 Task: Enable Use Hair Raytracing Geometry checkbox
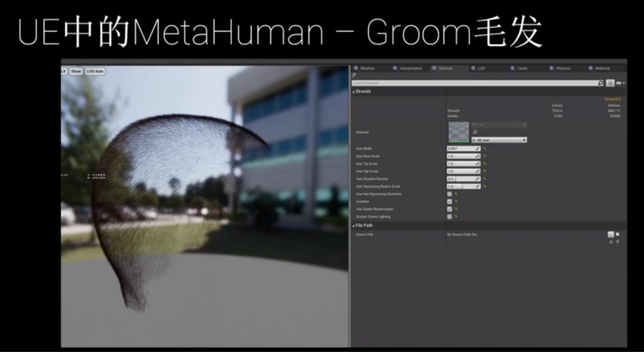tap(449, 194)
